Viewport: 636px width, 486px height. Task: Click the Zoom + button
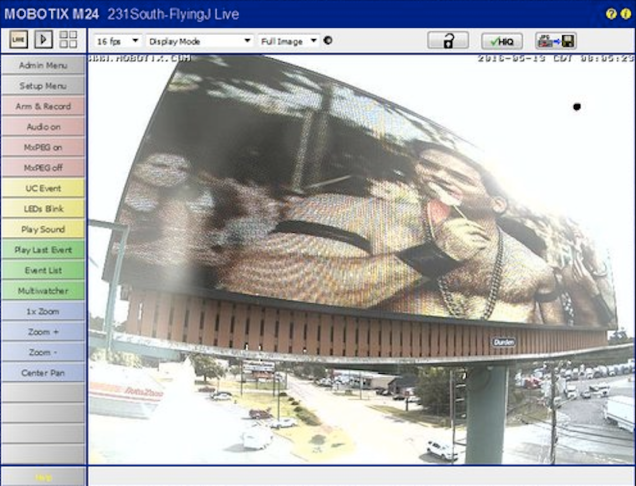[44, 332]
